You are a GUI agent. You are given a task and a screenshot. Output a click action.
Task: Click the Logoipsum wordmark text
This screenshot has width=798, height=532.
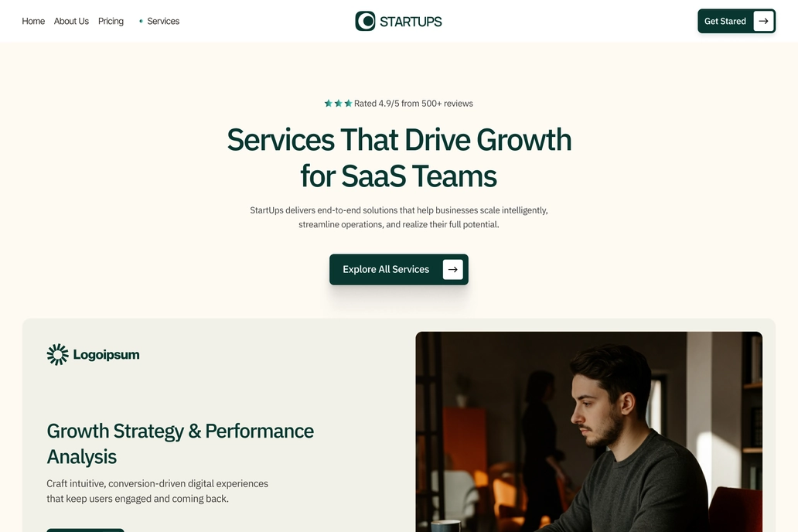point(107,355)
